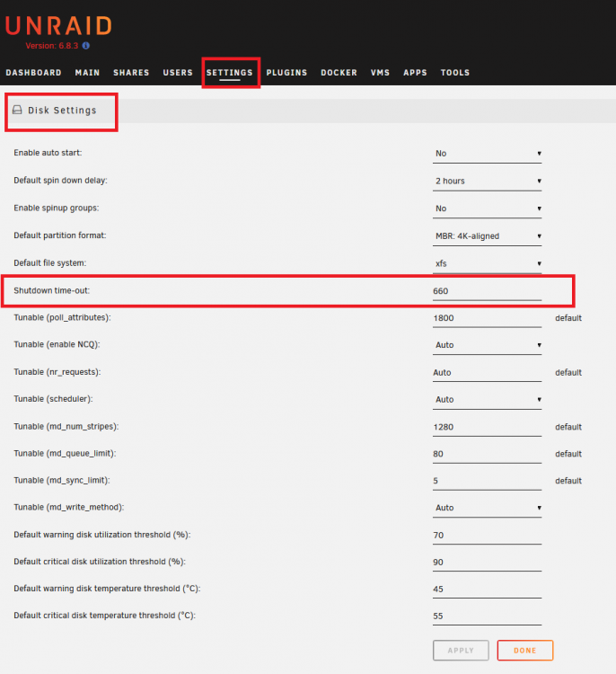Open the Tunable (md_write_method) dropdown

487,508
